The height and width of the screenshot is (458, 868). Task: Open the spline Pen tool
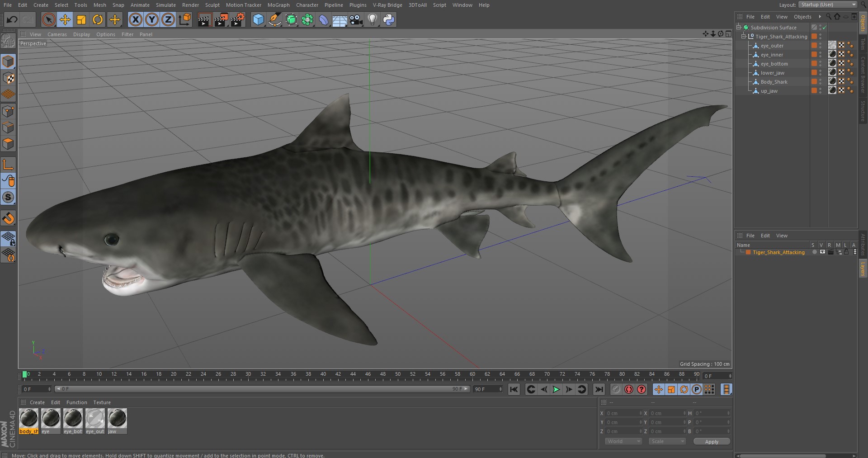coord(274,19)
